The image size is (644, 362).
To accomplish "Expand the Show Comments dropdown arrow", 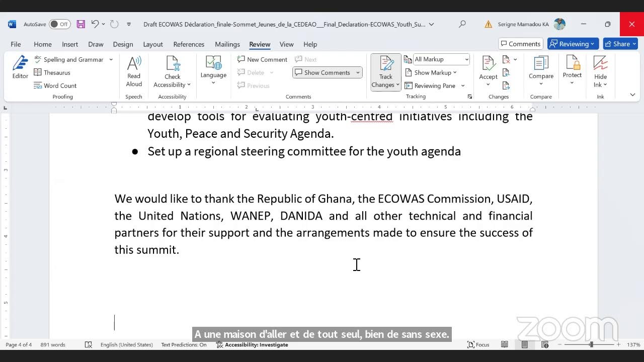I will [358, 72].
